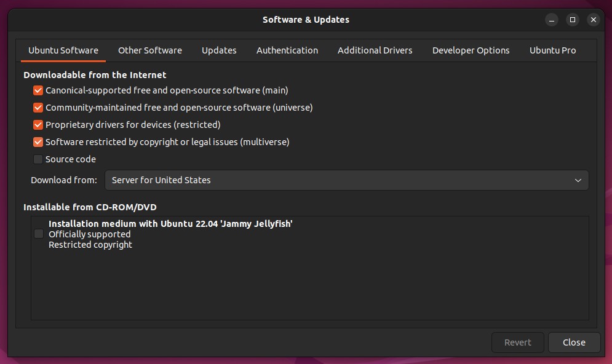Close window using the title bar X icon

594,20
